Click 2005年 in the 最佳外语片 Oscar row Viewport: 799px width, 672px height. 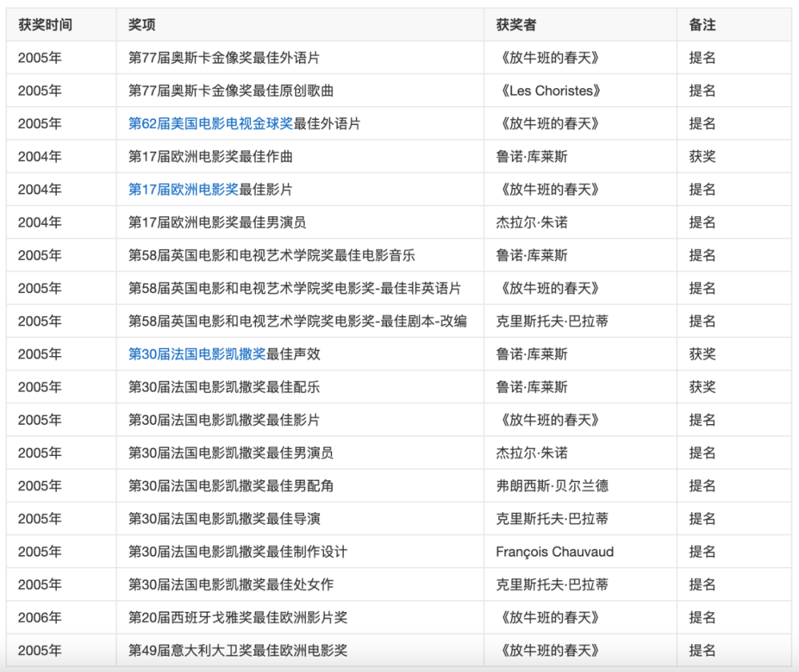40,58
